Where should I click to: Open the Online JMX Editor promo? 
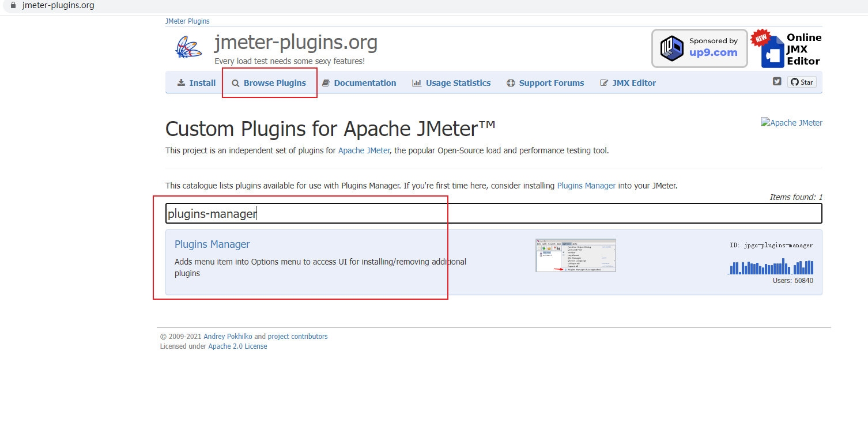[x=786, y=48]
